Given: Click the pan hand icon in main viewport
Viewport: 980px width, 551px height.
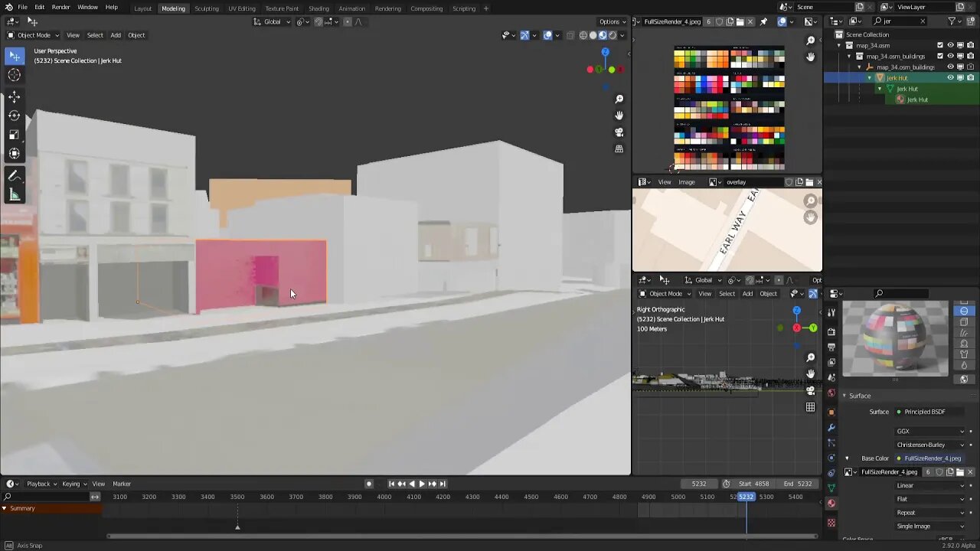Looking at the screenshot, I should coord(619,116).
